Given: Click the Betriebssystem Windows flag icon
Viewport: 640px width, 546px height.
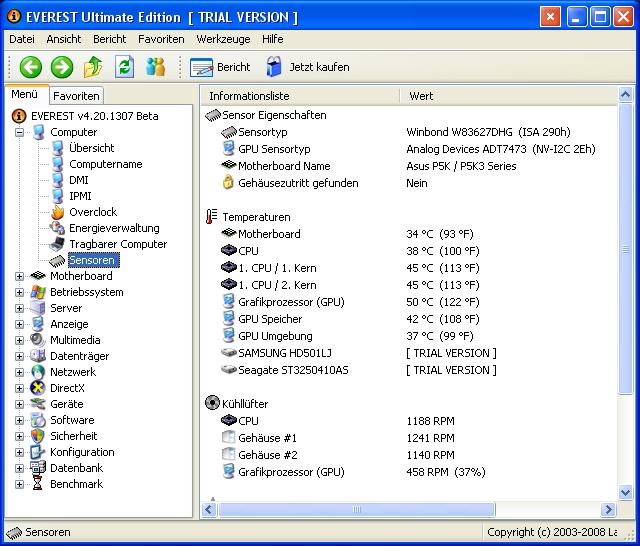Looking at the screenshot, I should pyautogui.click(x=38, y=292).
